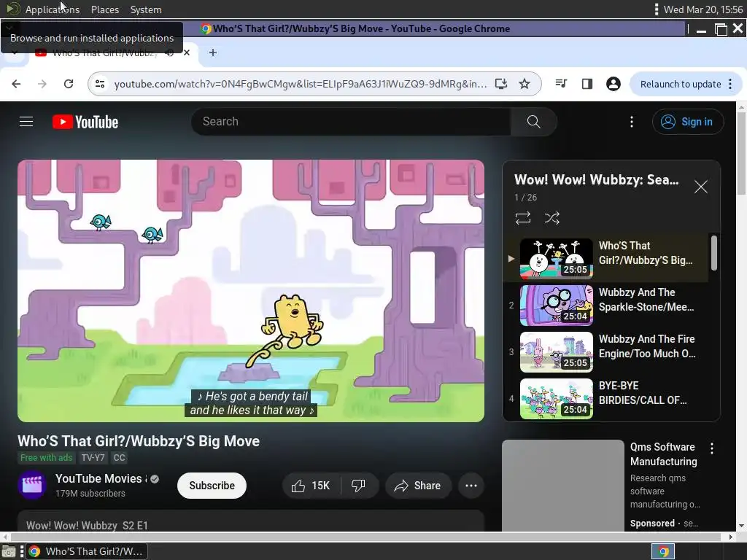747x560 pixels.
Task: Open Qms Software Manufacturing sponsored ad
Action: [x=664, y=454]
